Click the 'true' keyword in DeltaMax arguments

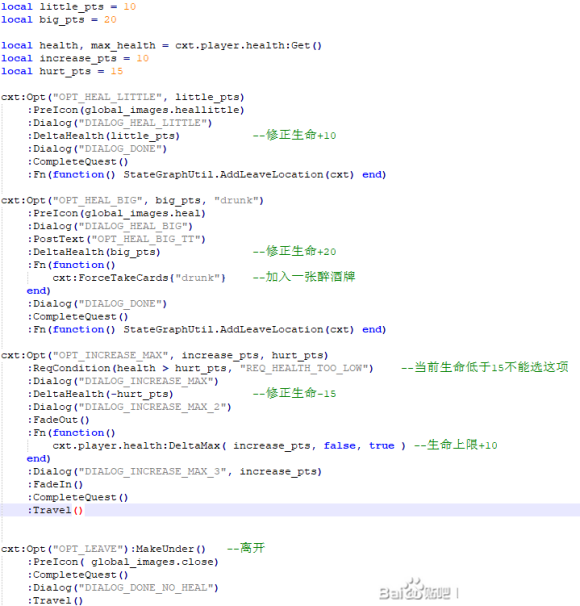coord(381,446)
